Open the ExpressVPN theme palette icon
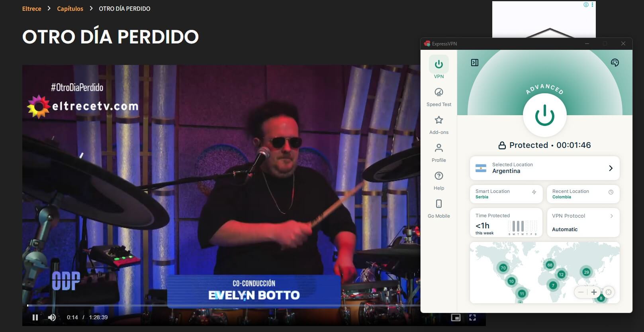The image size is (644, 332). click(615, 63)
